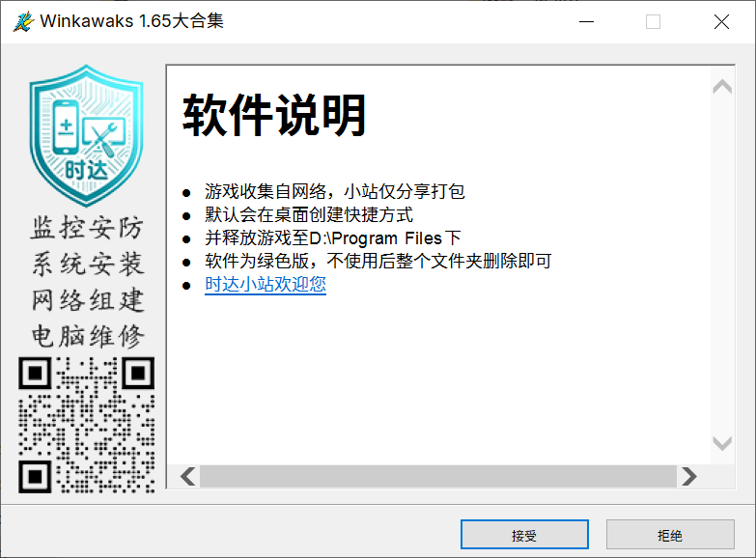Click the Winkawaks app icon in title bar

(23, 21)
